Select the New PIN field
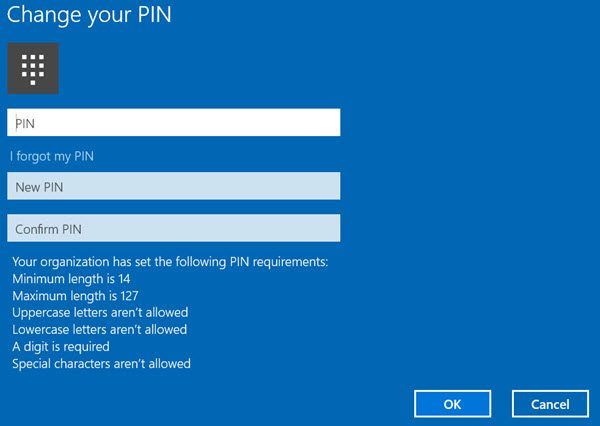Viewport: 600px width, 426px height. [x=173, y=186]
